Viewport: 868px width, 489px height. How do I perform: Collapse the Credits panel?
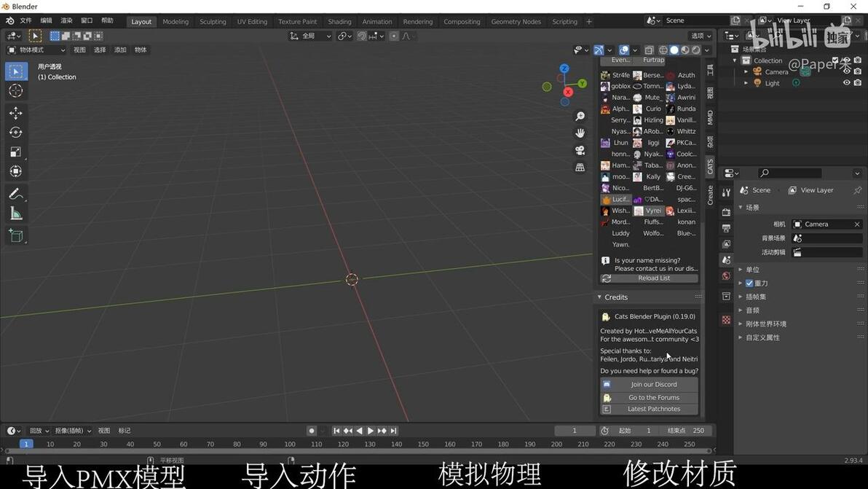point(599,297)
